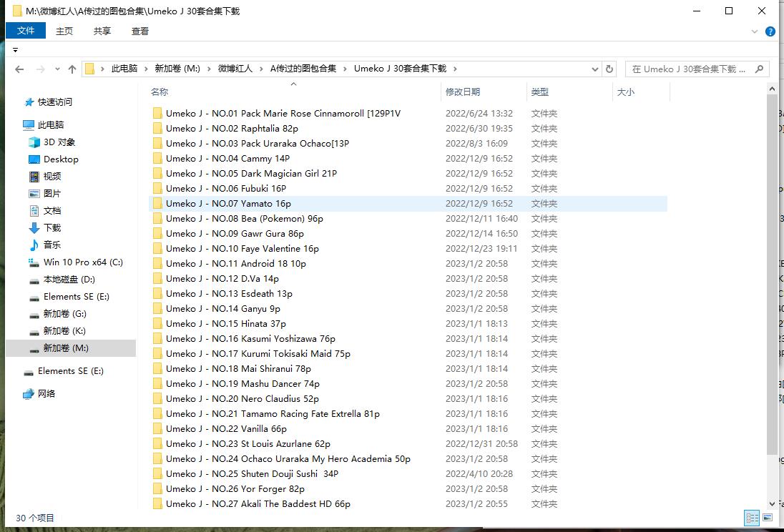784x532 pixels.
Task: Switch to large icons view in status bar
Action: click(767, 518)
